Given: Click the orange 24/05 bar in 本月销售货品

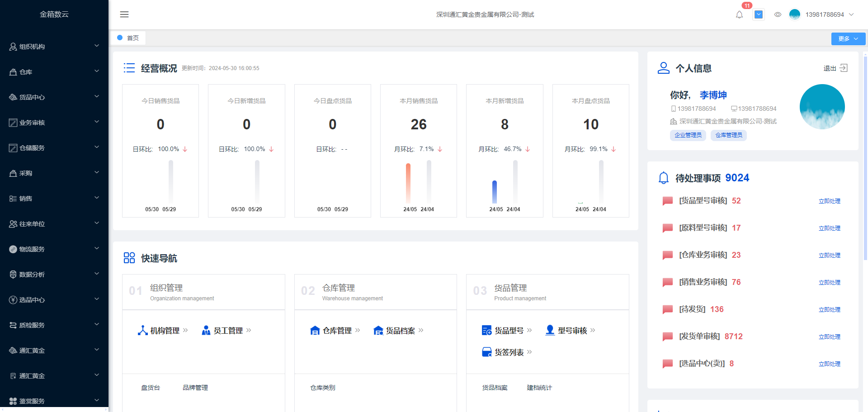Looking at the screenshot, I should (x=408, y=183).
